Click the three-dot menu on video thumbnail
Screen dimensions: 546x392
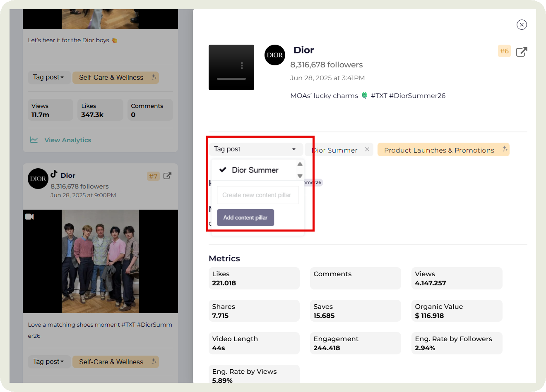(x=242, y=65)
